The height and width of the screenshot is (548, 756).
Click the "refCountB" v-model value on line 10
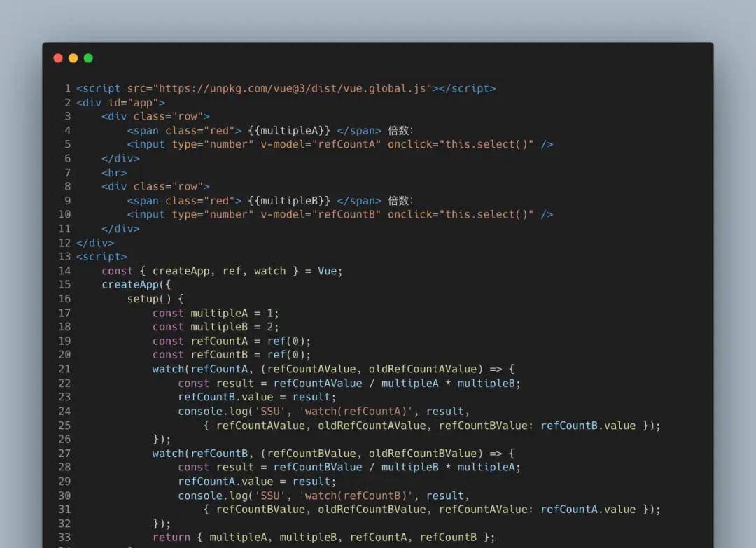tap(346, 215)
